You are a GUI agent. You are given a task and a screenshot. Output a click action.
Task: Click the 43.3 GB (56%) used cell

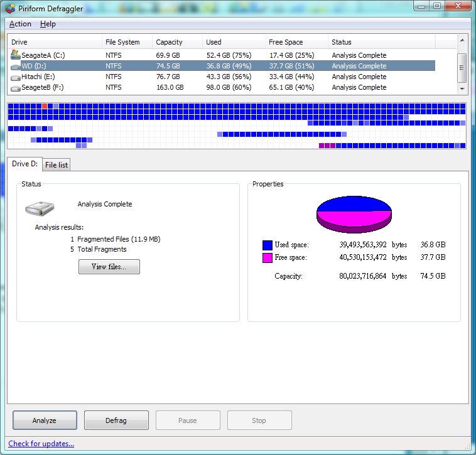tap(229, 77)
